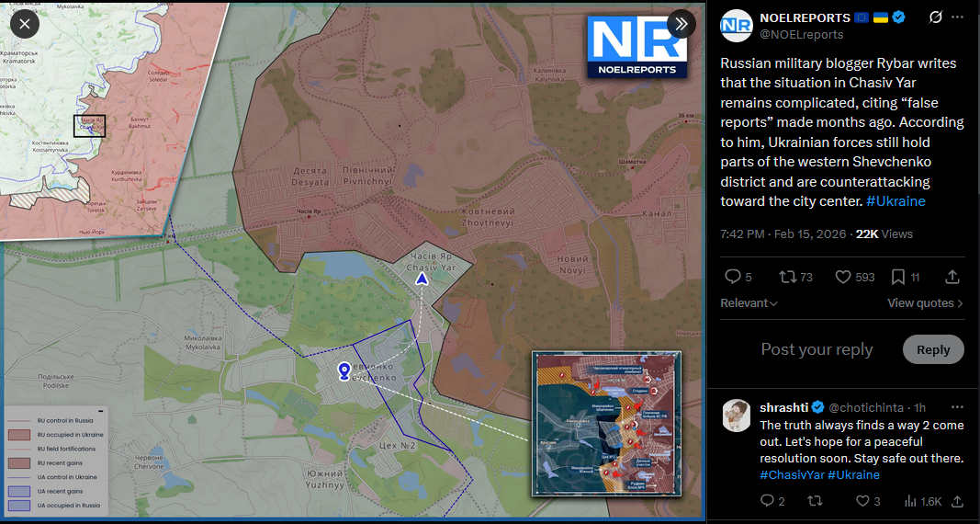Screen dimensions: 980x524
Task: Repost shrashti's comment
Action: click(815, 501)
